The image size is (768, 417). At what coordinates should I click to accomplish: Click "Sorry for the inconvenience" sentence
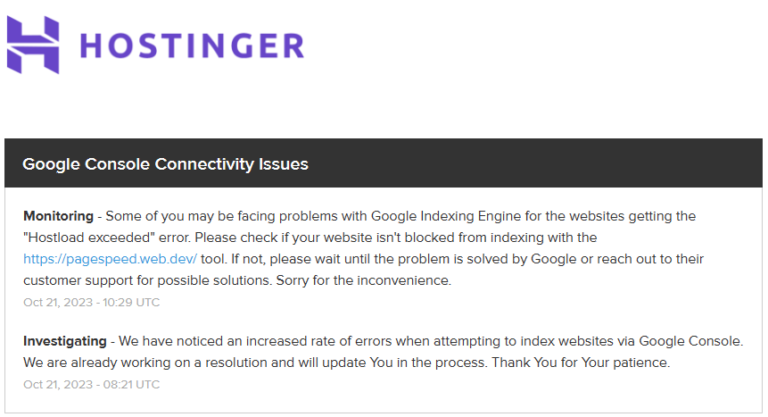(x=363, y=280)
